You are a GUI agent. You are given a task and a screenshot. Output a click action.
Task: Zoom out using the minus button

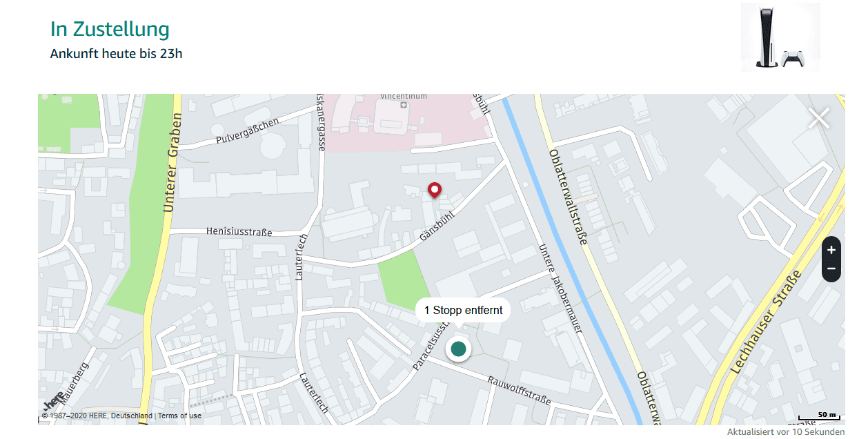(x=831, y=269)
